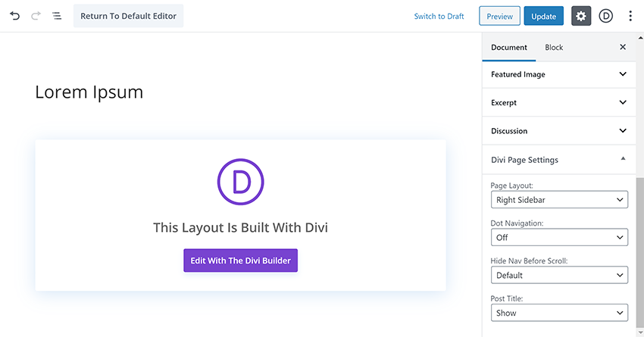
Task: Open Divi circle D icon in toolbar
Action: (x=606, y=16)
